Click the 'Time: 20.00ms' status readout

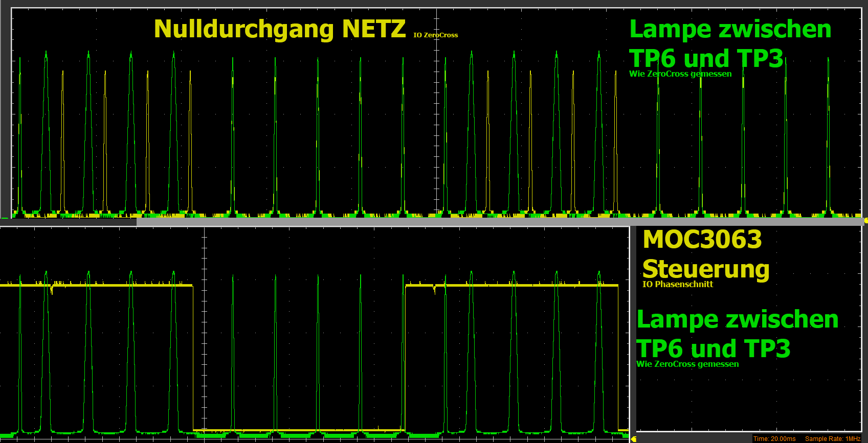(774, 439)
